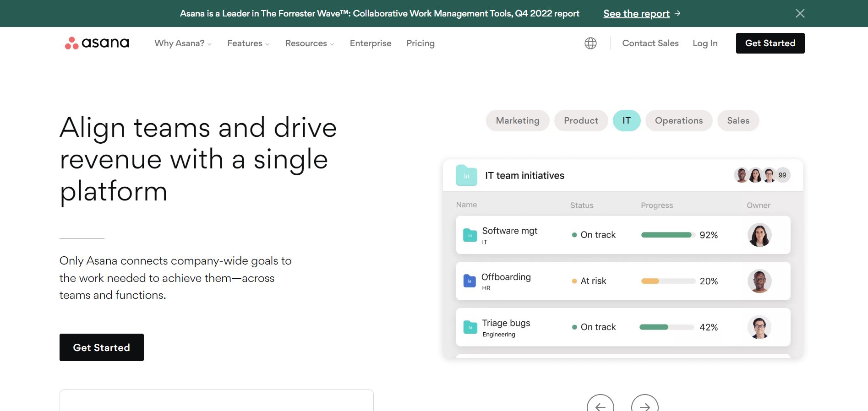The width and height of the screenshot is (868, 411).
Task: Click the Software mgt row title
Action: click(x=509, y=231)
